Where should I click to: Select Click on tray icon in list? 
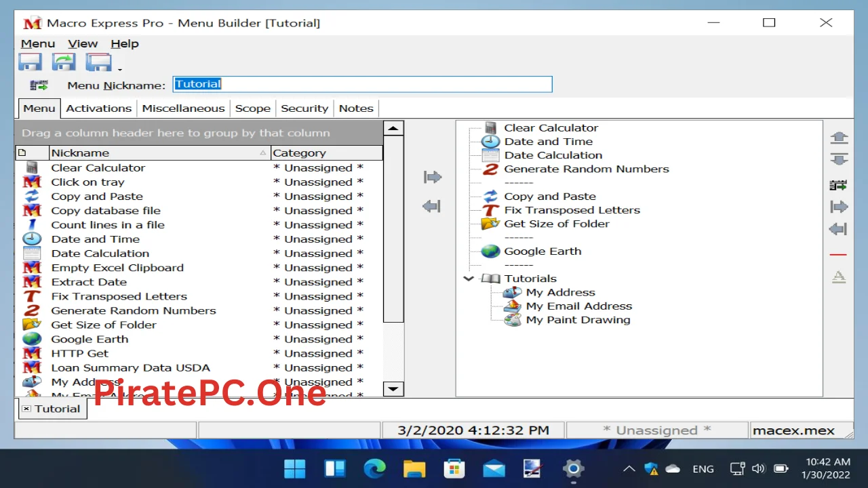(32, 182)
